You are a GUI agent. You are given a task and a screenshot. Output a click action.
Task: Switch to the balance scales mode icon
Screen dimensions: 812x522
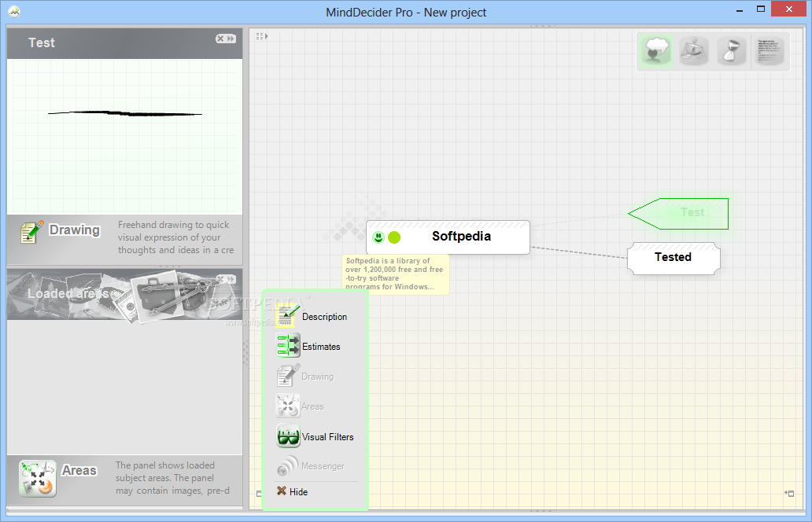coord(693,50)
